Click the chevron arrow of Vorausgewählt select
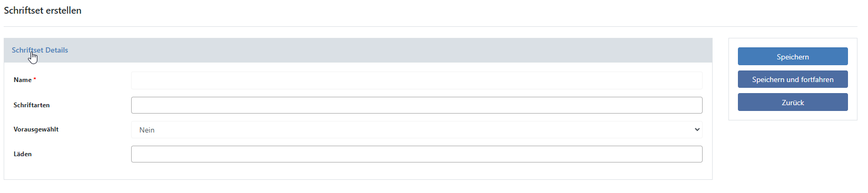Screen dimensions: 868x193 tap(697, 129)
